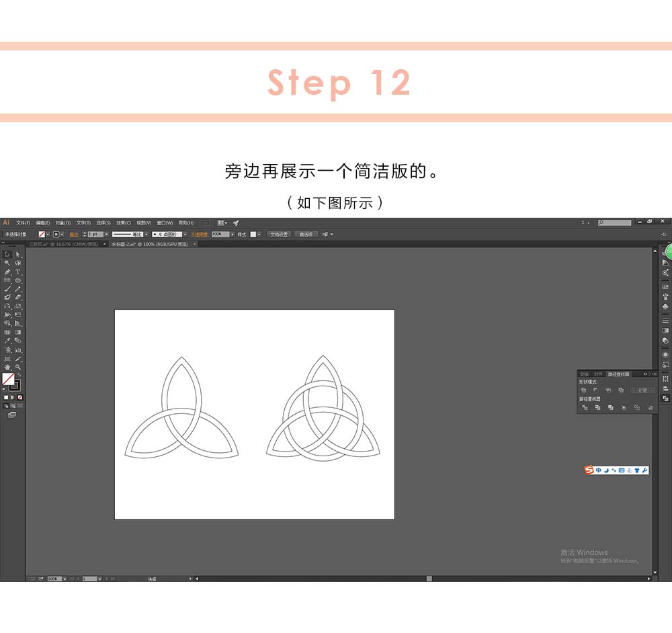The height and width of the screenshot is (633, 672).
Task: Select the Type (T) tool
Action: [x=18, y=271]
